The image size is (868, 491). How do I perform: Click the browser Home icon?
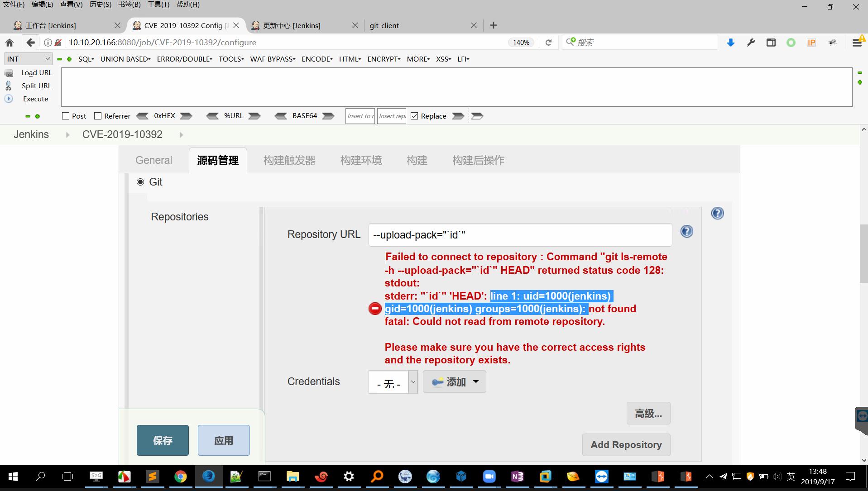[10, 43]
